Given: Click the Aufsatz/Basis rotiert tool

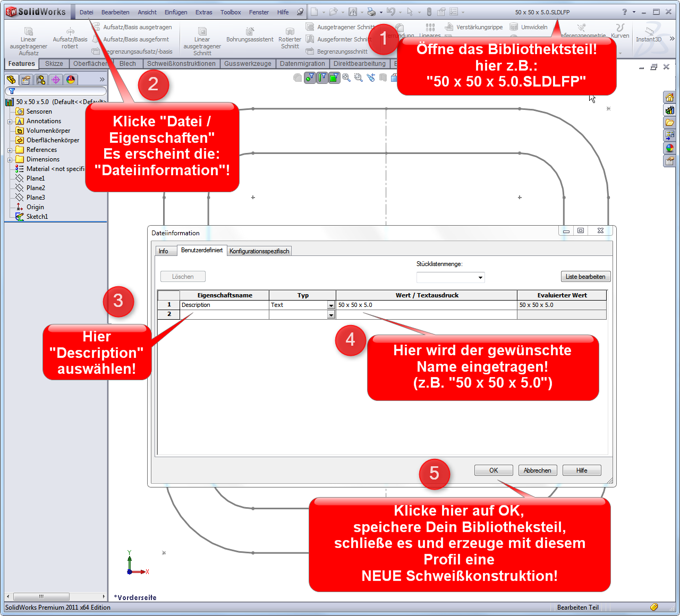Looking at the screenshot, I should click(x=70, y=39).
